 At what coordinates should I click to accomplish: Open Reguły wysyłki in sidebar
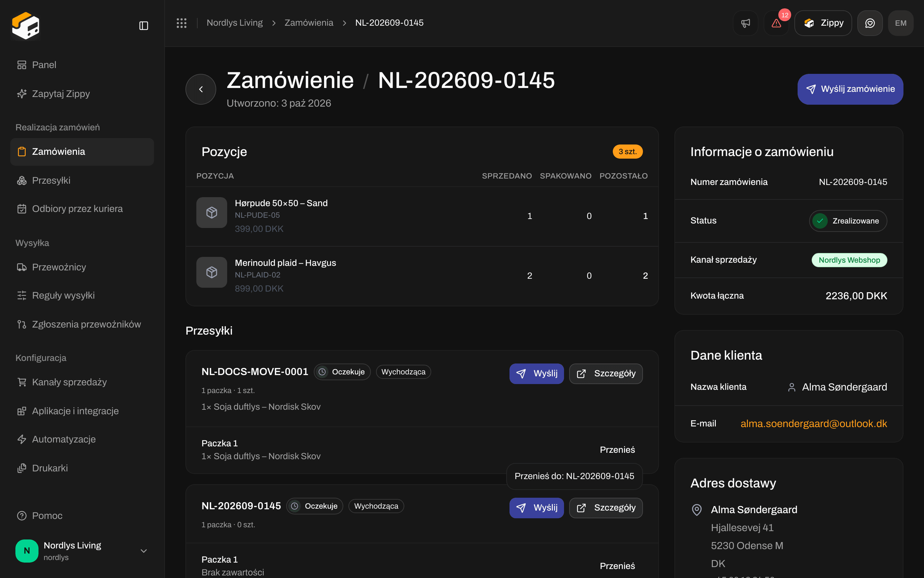[82, 295]
